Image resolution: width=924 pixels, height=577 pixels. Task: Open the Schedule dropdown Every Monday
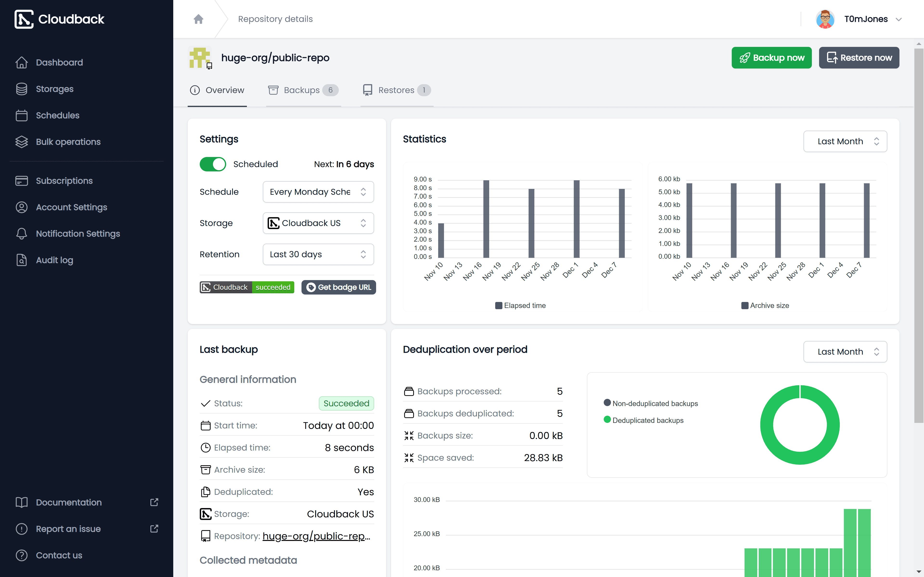click(x=318, y=192)
